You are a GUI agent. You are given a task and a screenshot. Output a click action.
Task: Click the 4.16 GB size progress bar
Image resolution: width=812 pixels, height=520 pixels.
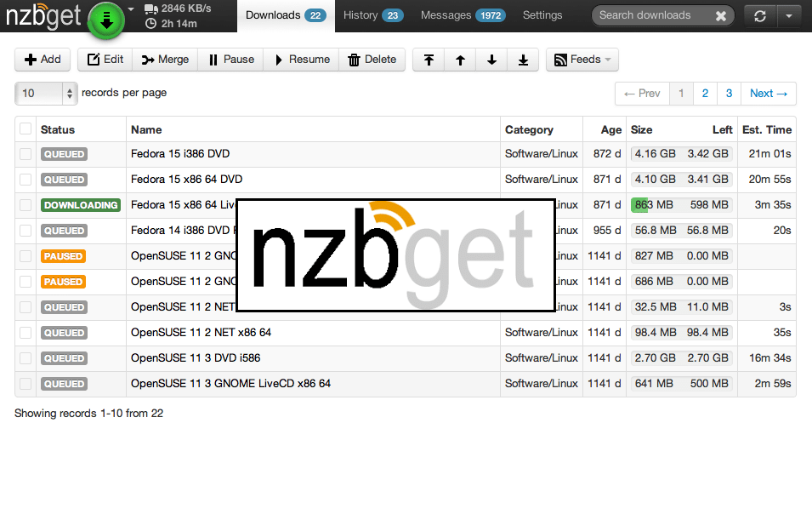click(682, 154)
